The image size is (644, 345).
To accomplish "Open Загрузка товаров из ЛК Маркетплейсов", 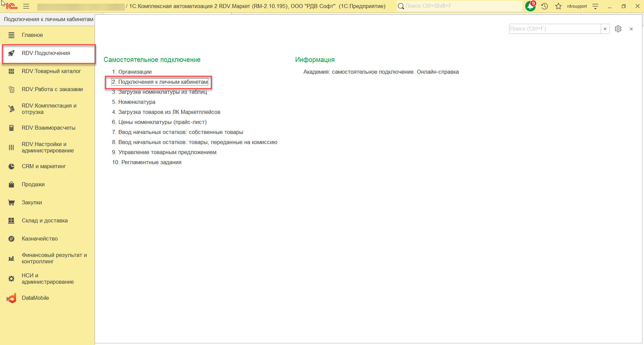I will pos(166,112).
